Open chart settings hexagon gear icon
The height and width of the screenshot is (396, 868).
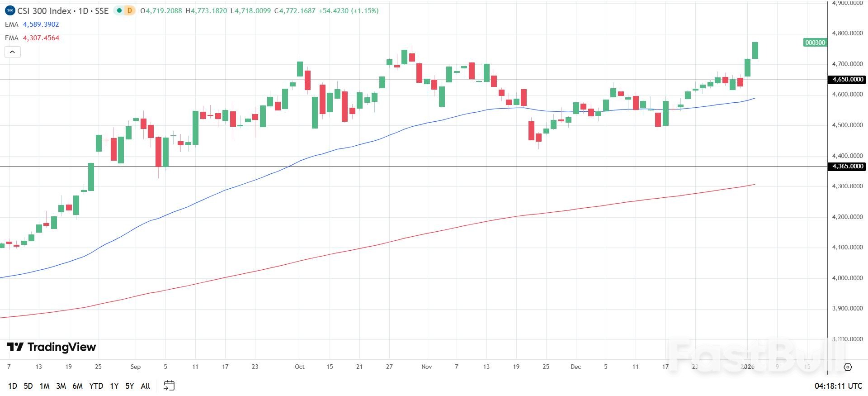(x=848, y=367)
